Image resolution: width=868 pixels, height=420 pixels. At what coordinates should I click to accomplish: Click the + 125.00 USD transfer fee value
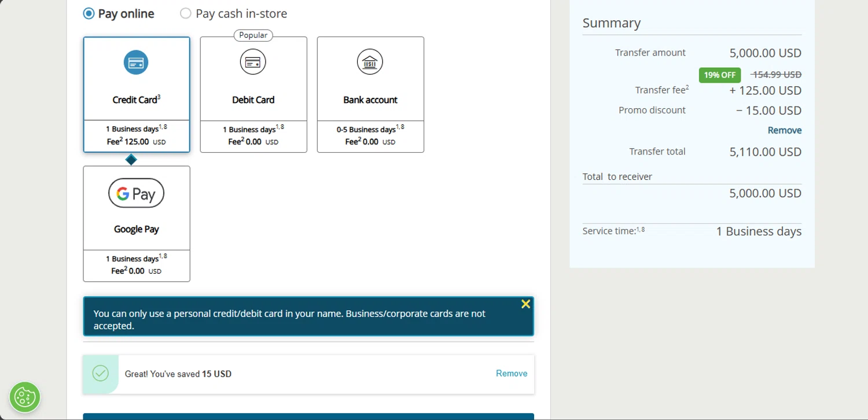click(765, 91)
